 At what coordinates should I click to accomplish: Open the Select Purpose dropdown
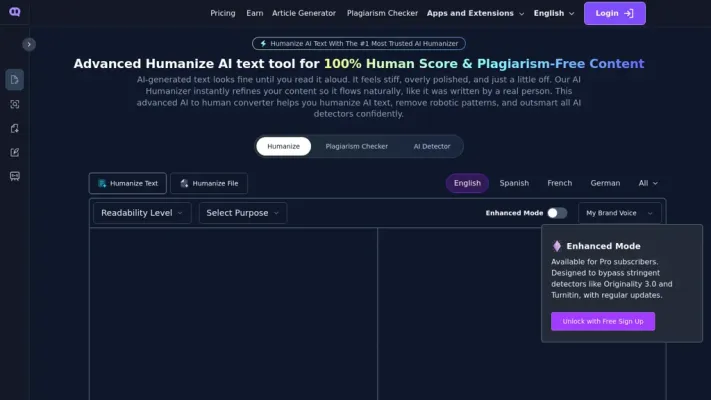(x=243, y=213)
